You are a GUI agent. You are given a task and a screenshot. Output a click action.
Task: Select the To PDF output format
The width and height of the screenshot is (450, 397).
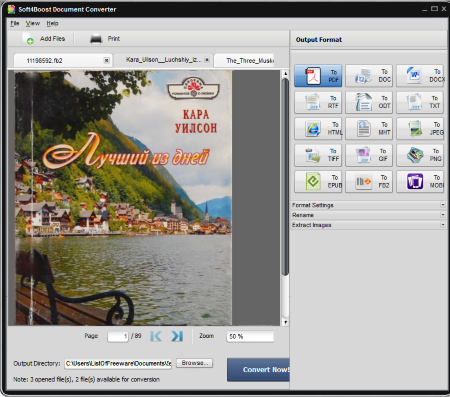point(318,76)
